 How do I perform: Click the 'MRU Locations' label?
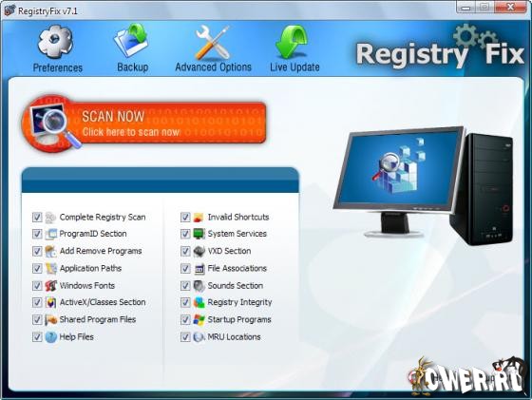[x=234, y=337]
